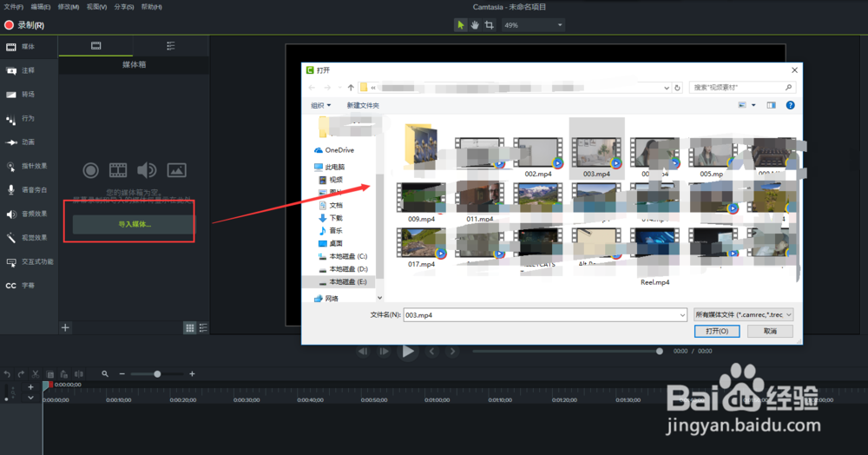Step back one frame in playback controls

(363, 352)
